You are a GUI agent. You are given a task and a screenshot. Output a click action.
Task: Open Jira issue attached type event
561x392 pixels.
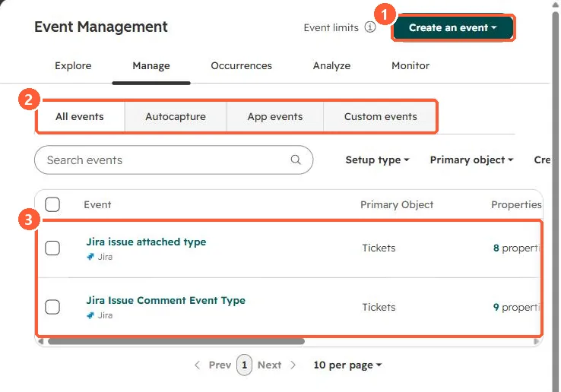[x=146, y=242]
